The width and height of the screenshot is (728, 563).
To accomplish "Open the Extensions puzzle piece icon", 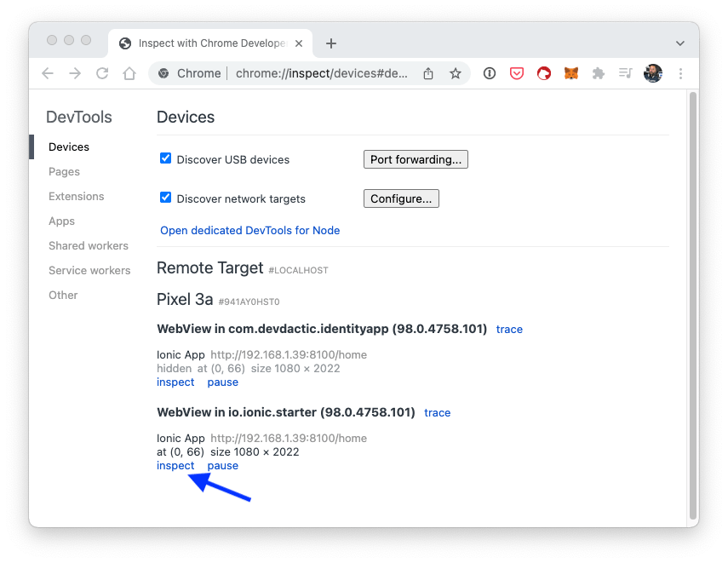I will click(599, 73).
